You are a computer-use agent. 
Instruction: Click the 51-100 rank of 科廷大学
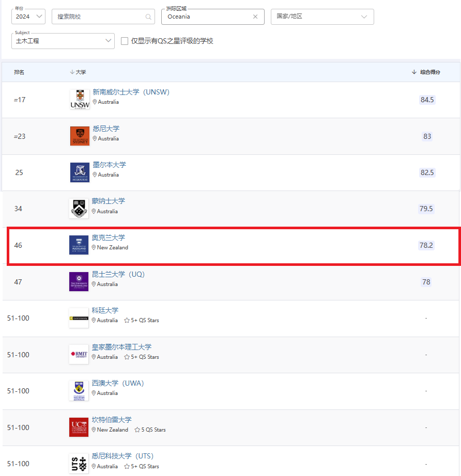pyautogui.click(x=18, y=318)
